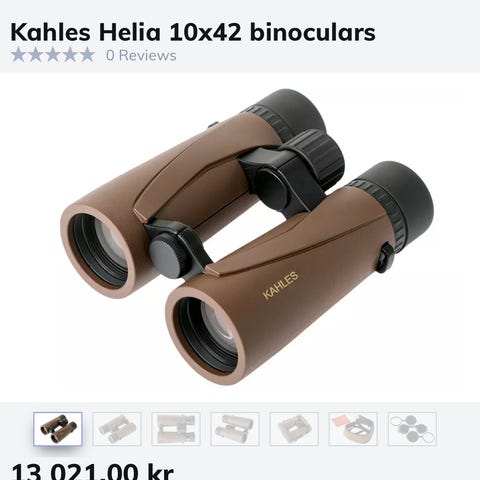View sixth thumbnail with strap and cloth

[353, 429]
